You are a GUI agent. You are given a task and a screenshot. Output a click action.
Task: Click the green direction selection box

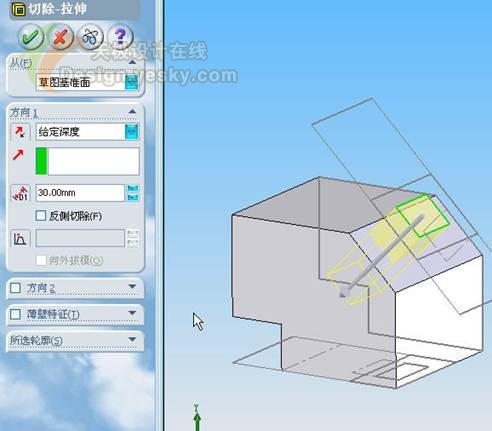pyautogui.click(x=87, y=161)
